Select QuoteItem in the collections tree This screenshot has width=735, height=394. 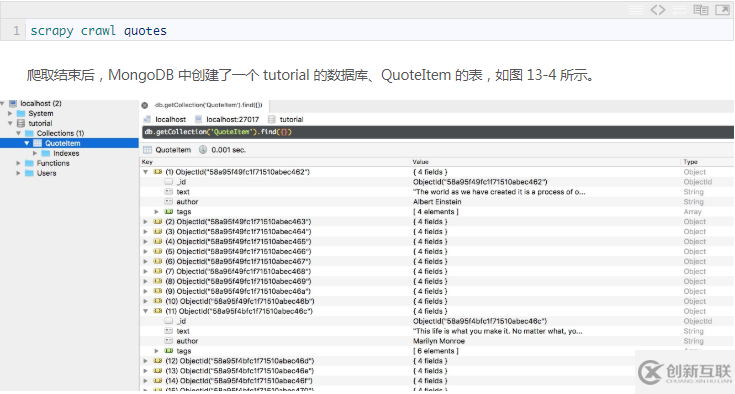[x=63, y=143]
